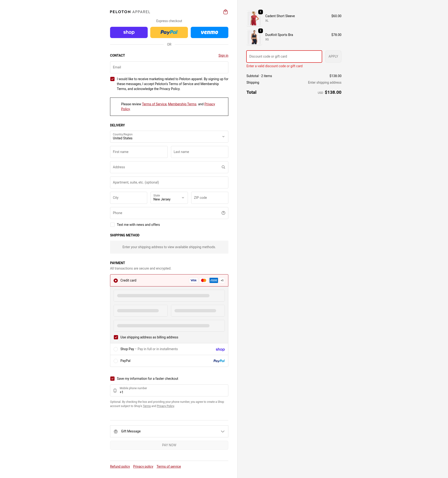Click the +5 more card types badge

[x=222, y=280]
